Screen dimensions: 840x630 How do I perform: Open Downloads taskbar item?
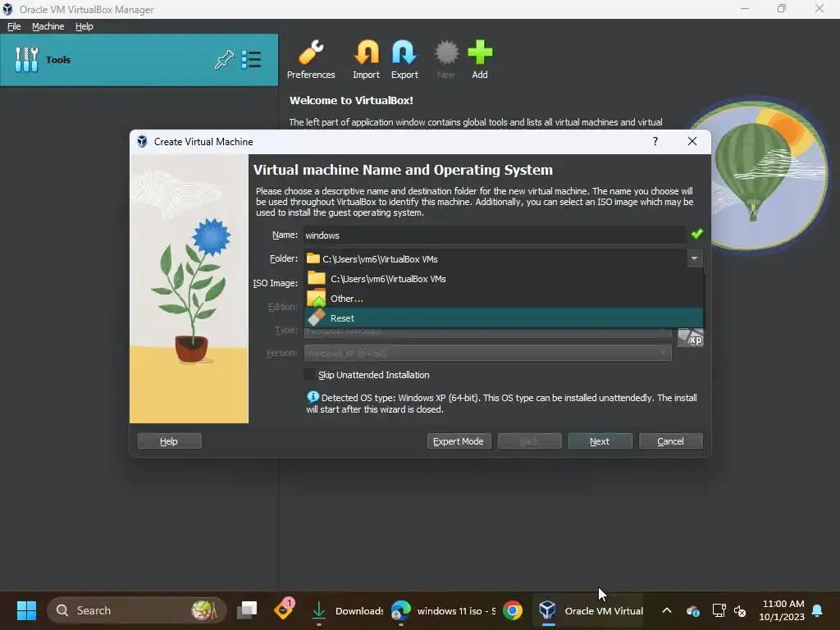point(347,610)
